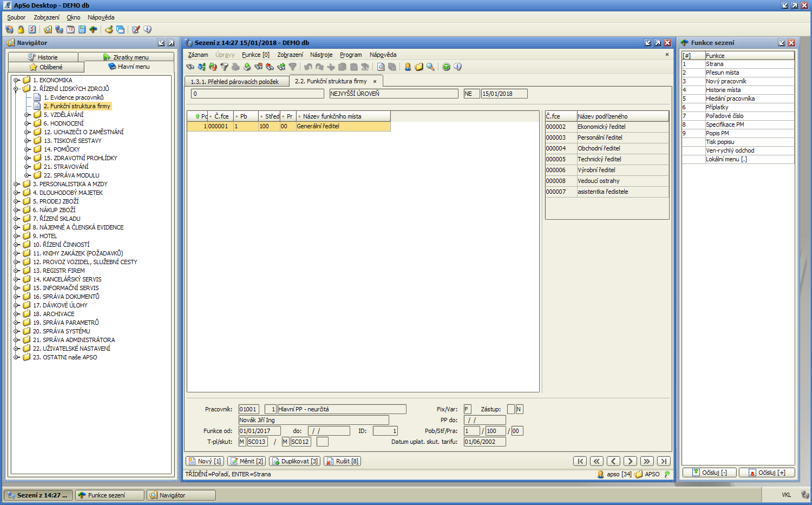Toggle the Zástup checkbox
Viewport: 812px width, 505px height.
point(511,409)
